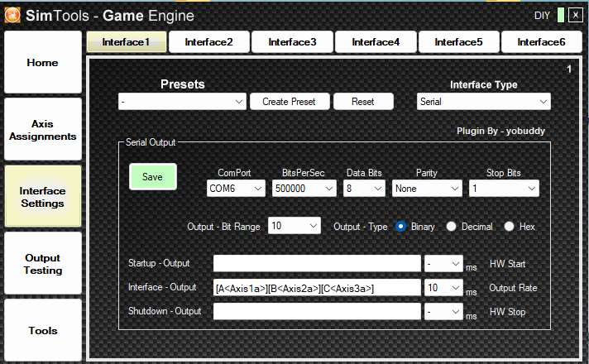Switch to the Interface2 tab
Image resolution: width=589 pixels, height=364 pixels.
tap(208, 42)
